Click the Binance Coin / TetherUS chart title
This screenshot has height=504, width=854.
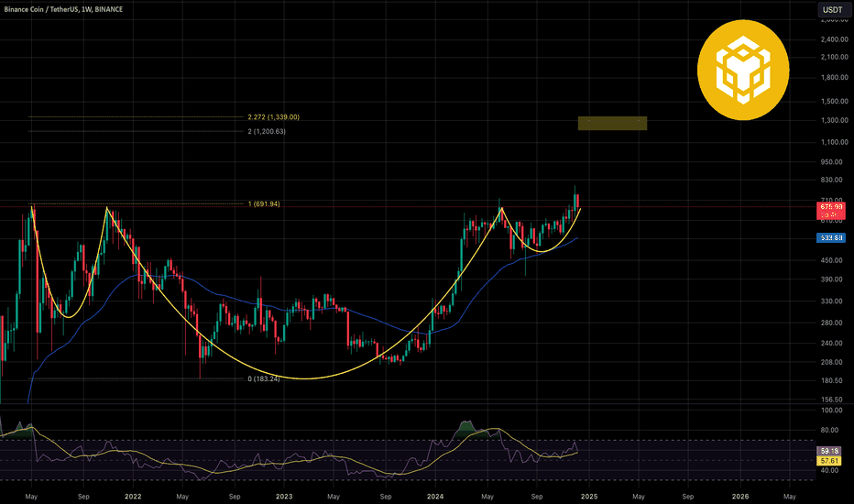tap(63, 9)
